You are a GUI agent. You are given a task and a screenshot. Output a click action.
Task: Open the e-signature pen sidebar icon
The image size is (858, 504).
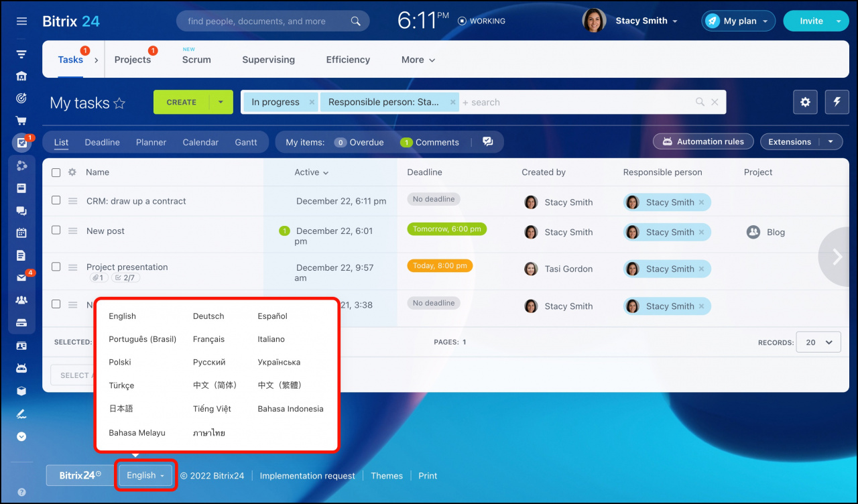pos(21,414)
